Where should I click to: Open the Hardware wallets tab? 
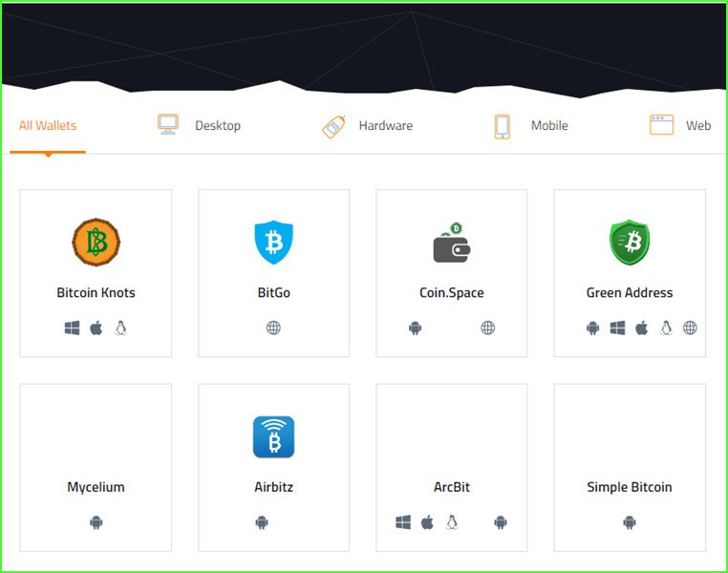[x=386, y=126]
